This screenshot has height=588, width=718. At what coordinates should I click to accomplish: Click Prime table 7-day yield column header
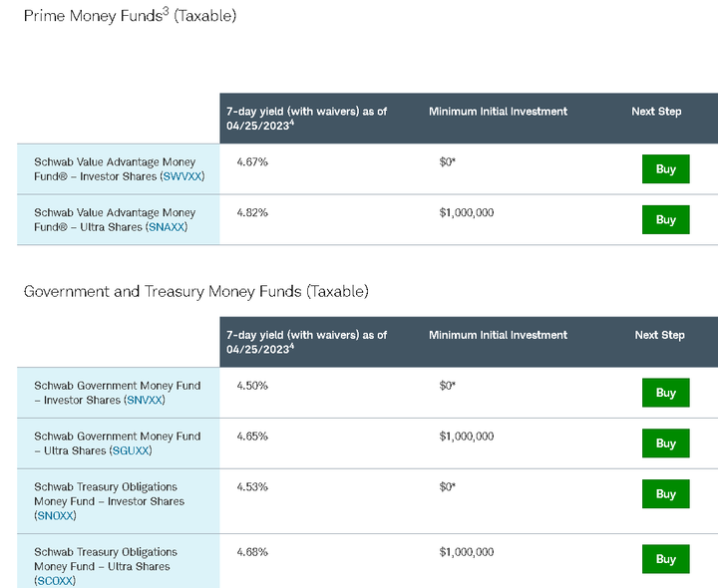[x=306, y=119]
